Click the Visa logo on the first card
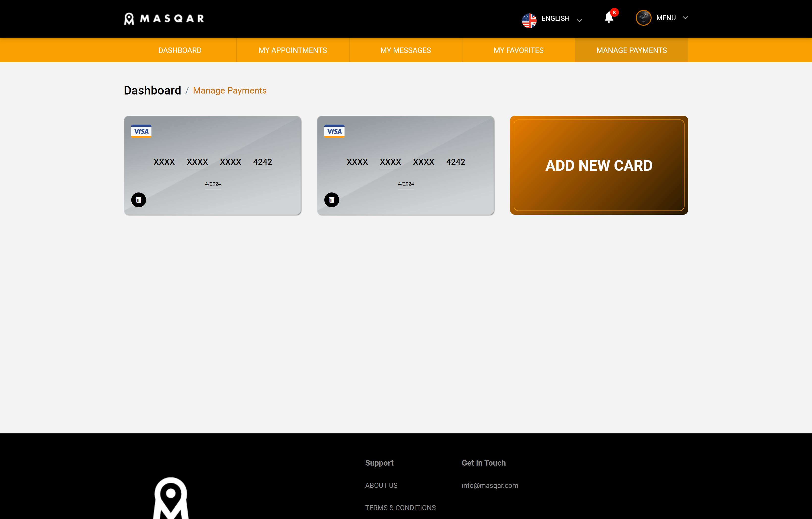 coord(141,131)
